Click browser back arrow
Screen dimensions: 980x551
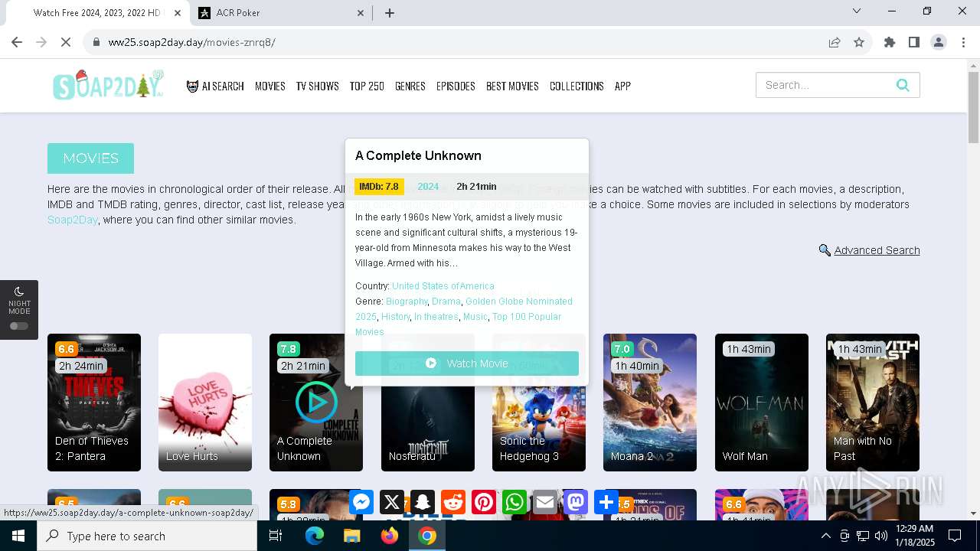[17, 42]
